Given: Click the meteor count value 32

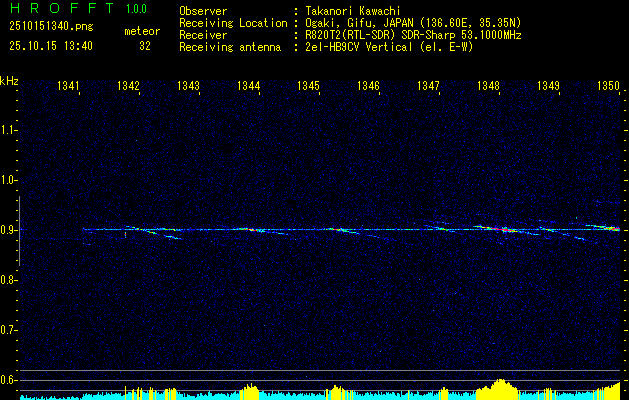Looking at the screenshot, I should pos(145,46).
